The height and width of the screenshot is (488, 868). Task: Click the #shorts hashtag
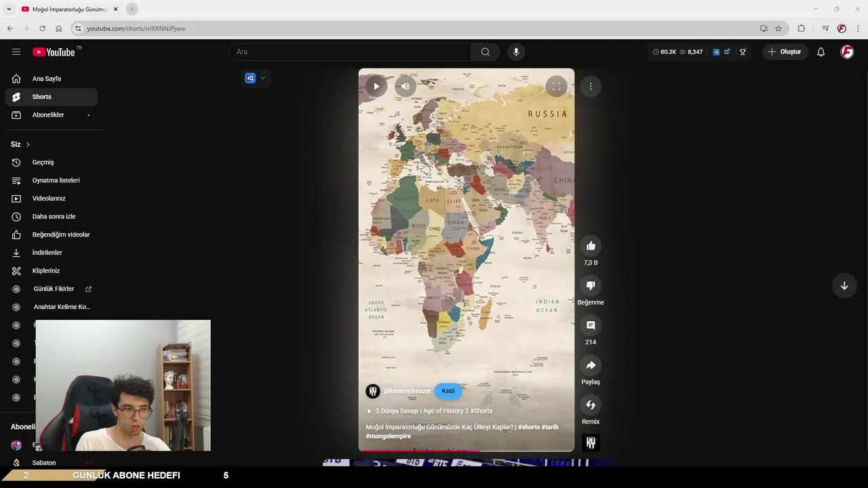tap(529, 427)
